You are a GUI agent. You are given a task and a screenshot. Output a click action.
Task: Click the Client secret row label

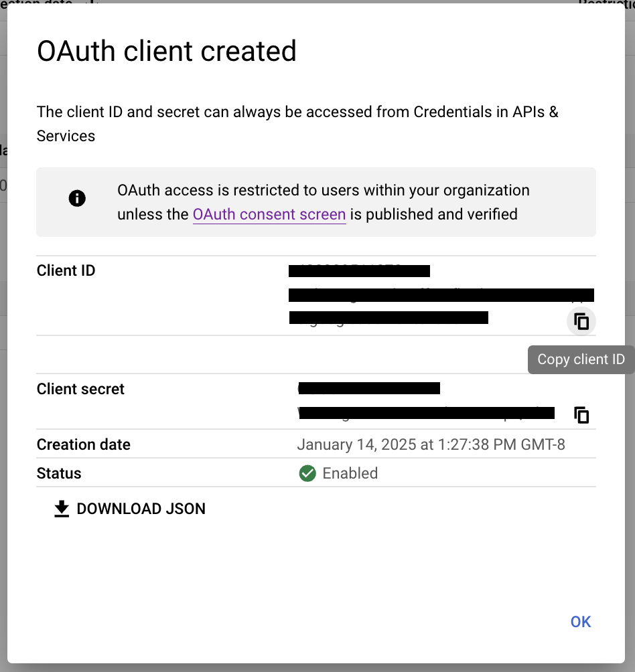80,390
